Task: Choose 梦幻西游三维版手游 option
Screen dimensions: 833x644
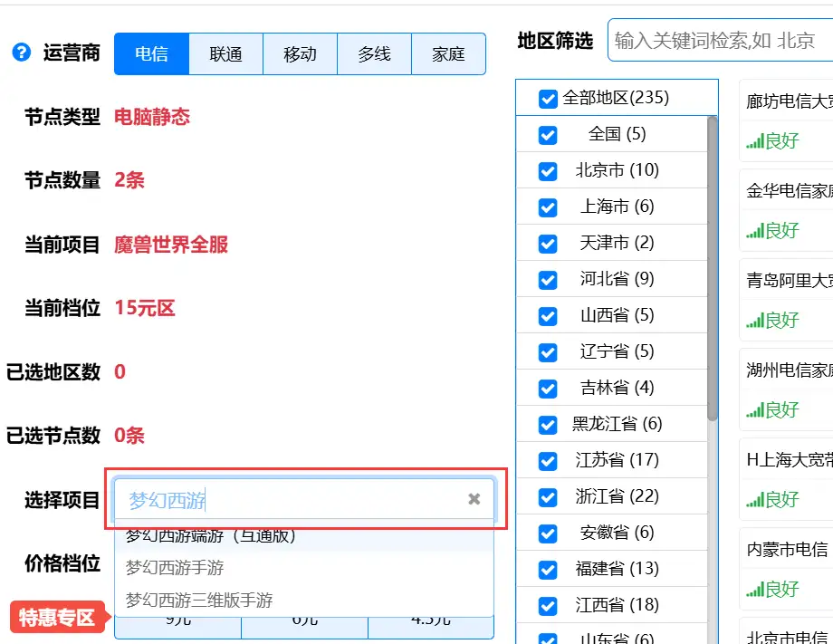Action: pyautogui.click(x=199, y=600)
